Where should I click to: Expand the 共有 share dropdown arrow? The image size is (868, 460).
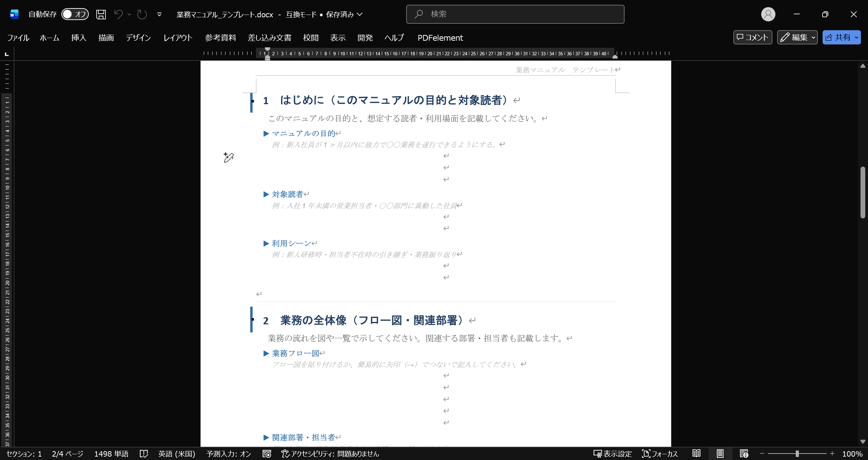pyautogui.click(x=856, y=38)
